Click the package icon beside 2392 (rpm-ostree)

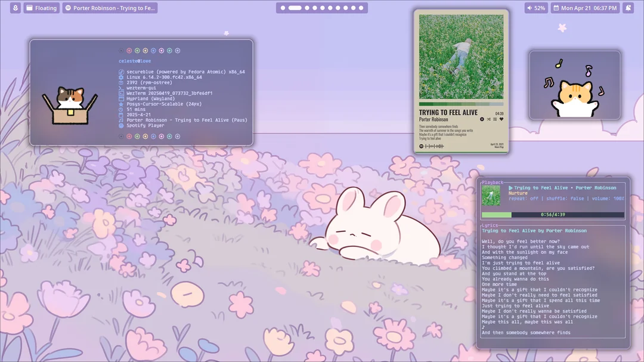(x=121, y=82)
